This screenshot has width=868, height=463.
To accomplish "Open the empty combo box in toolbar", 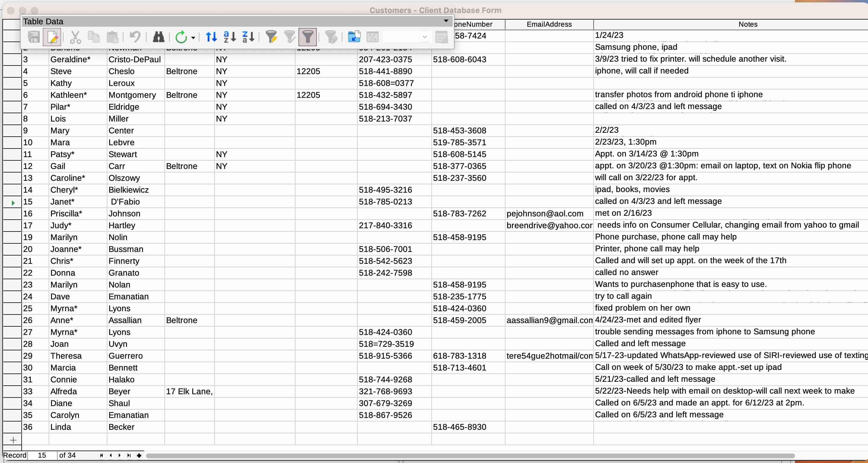I will coord(407,37).
